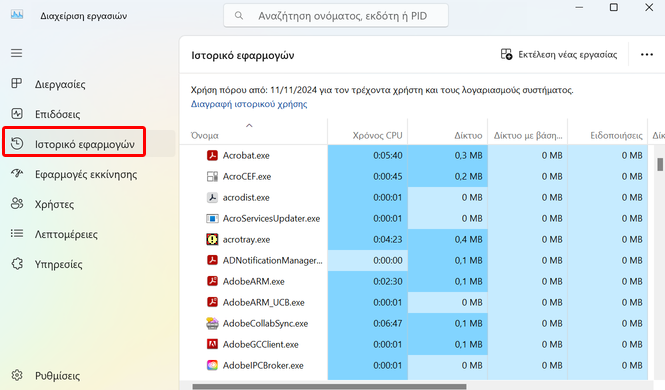Click the AcroCEF.exe icon
Viewport: 665px width, 390px height.
pos(212,176)
